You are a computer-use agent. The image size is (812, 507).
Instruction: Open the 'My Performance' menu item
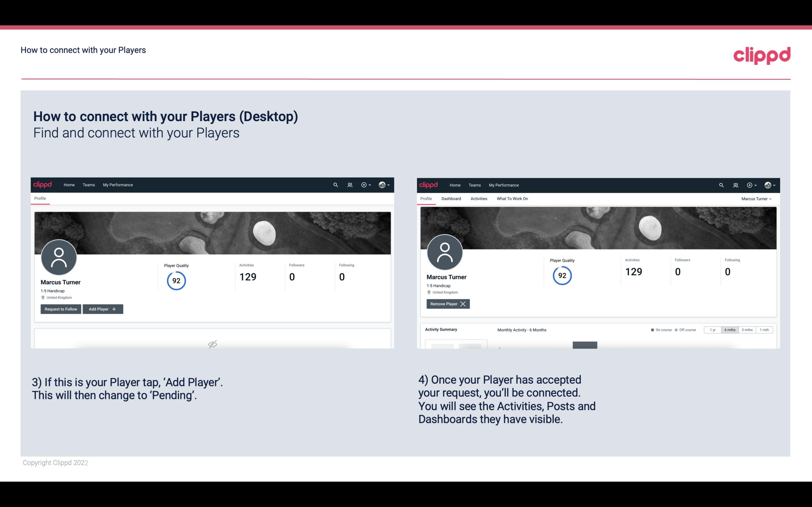(x=118, y=184)
